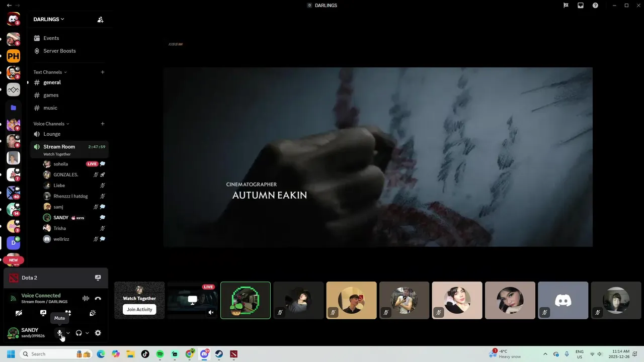Image resolution: width=644 pixels, height=362 pixels.
Task: Open the voice connection signal icon
Action: tap(14, 298)
